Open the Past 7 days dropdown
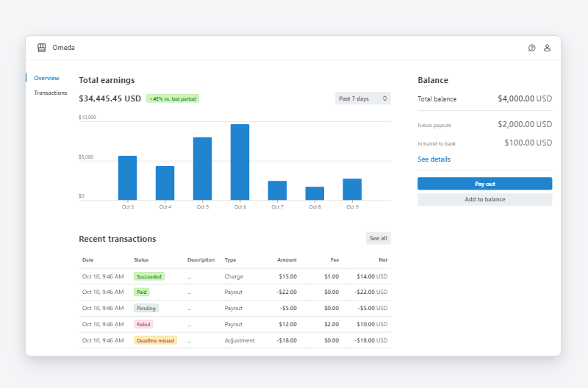The height and width of the screenshot is (388, 588). coord(362,98)
